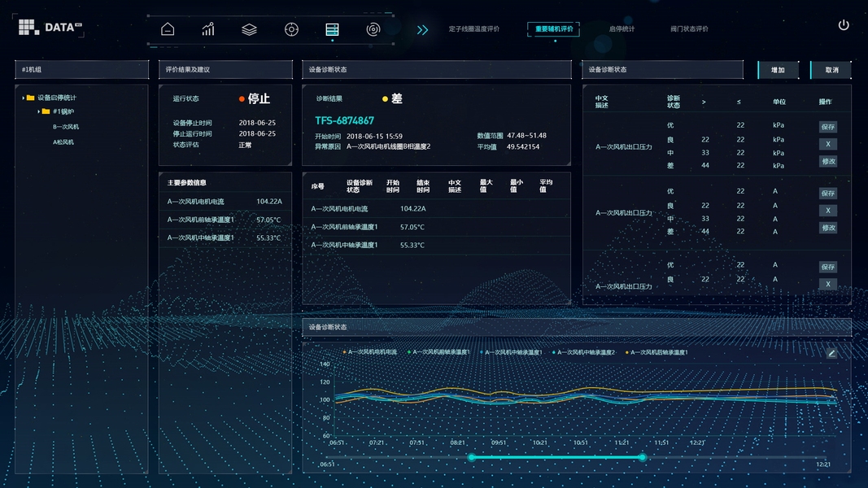Open the concentric radar icon
This screenshot has height=488, width=868.
373,29
